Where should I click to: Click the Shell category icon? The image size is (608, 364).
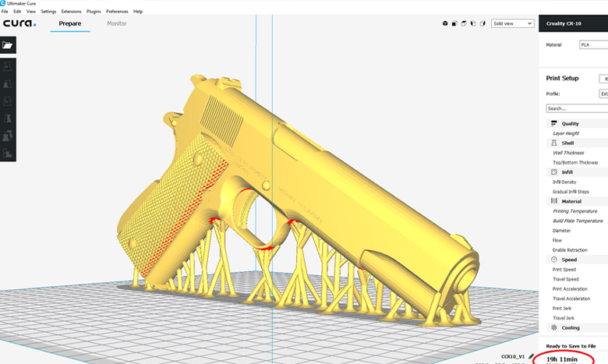[x=553, y=143]
